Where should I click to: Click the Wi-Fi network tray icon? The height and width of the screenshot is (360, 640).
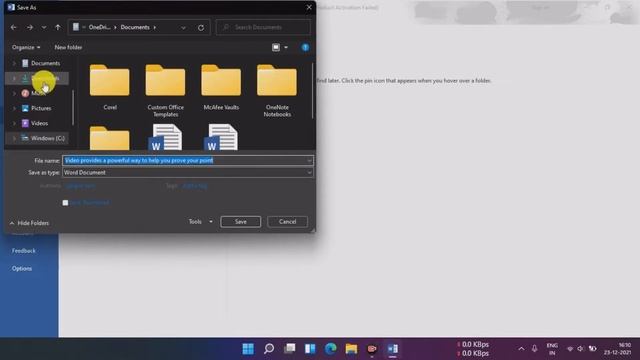point(570,349)
